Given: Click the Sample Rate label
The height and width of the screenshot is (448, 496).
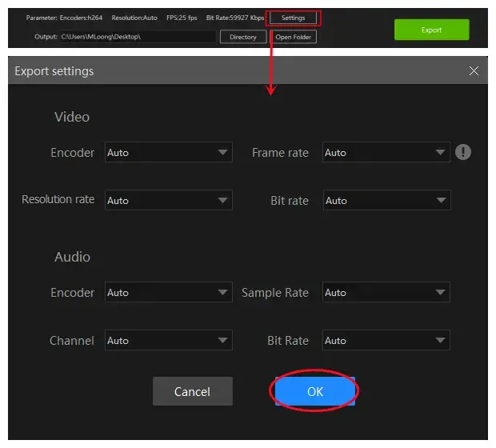Looking at the screenshot, I should pyautogui.click(x=275, y=293).
